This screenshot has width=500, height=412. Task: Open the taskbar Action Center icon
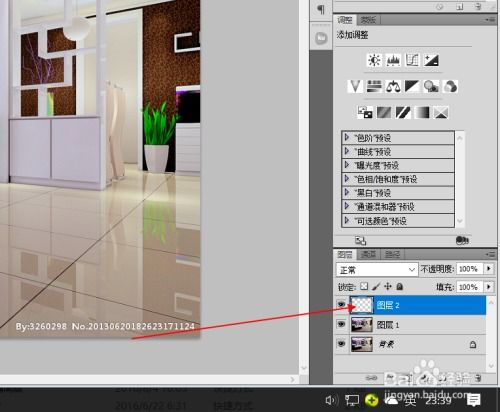pyautogui.click(x=474, y=400)
